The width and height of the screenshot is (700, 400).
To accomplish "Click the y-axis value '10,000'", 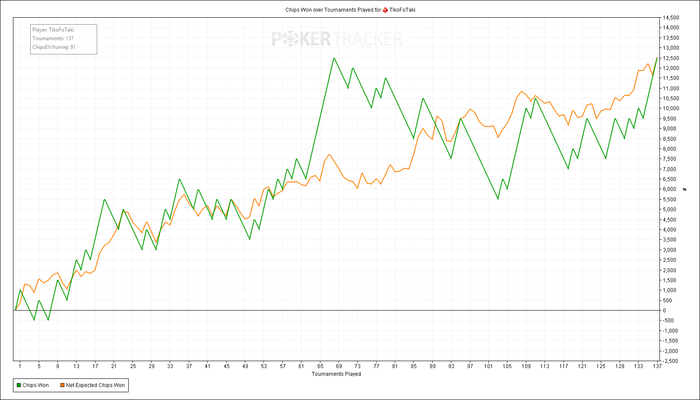I will point(669,108).
